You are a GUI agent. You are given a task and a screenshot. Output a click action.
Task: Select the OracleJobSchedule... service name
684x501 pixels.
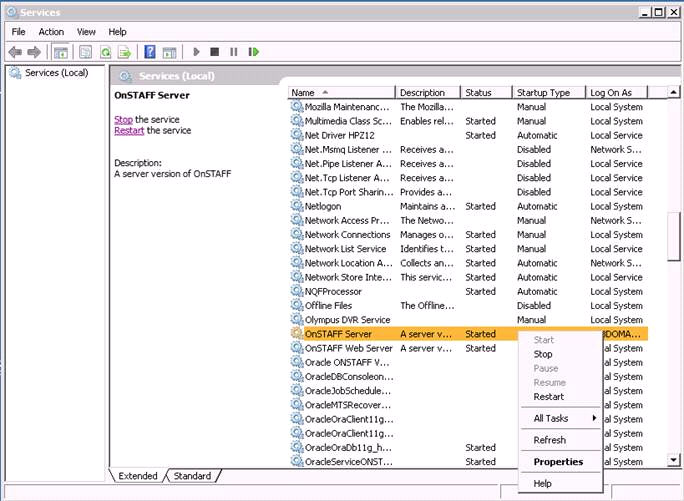[348, 391]
